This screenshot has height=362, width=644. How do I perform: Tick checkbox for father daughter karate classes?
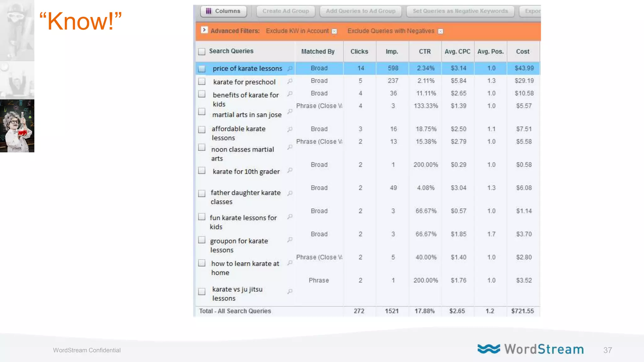pos(202,193)
